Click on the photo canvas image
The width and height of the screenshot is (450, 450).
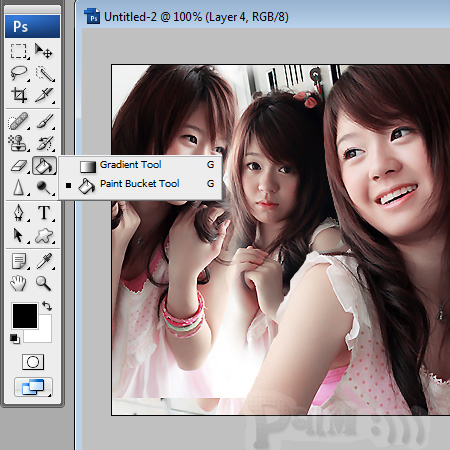(x=281, y=240)
